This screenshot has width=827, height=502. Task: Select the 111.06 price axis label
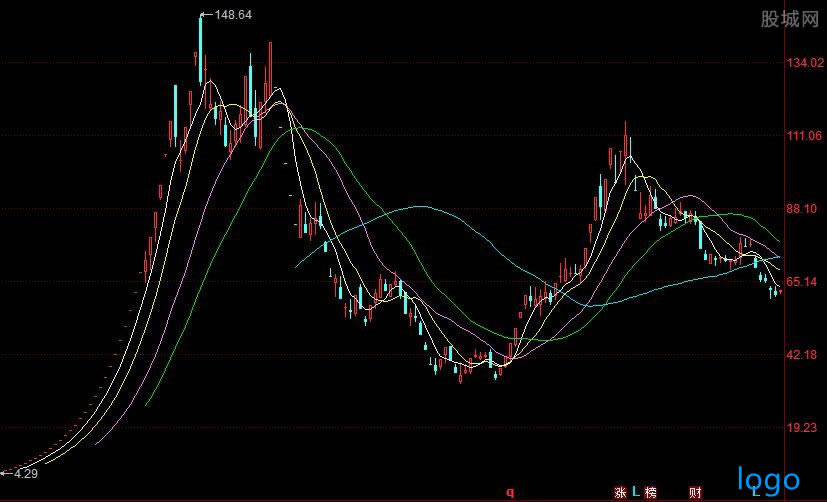[x=802, y=136]
